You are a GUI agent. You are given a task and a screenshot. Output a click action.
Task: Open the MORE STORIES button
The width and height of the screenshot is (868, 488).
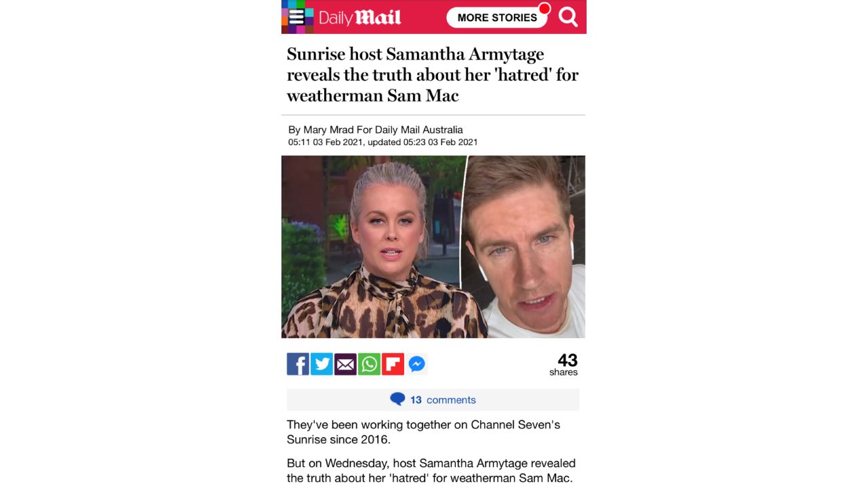coord(497,18)
